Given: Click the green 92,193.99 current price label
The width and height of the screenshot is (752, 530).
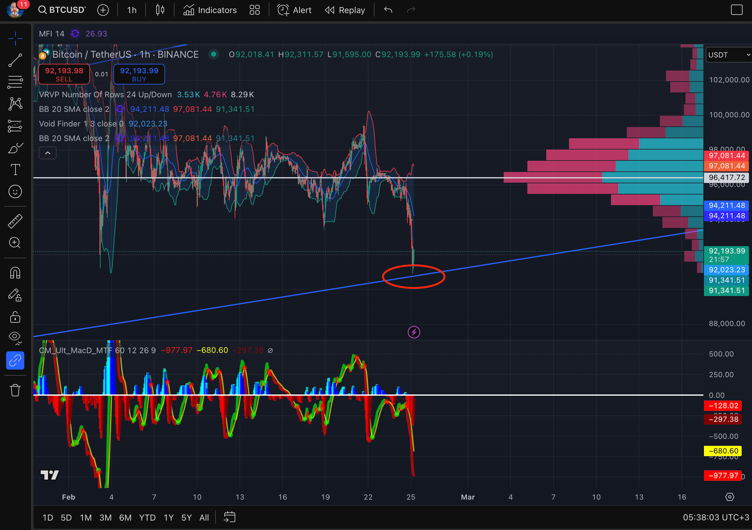Looking at the screenshot, I should click(x=726, y=255).
